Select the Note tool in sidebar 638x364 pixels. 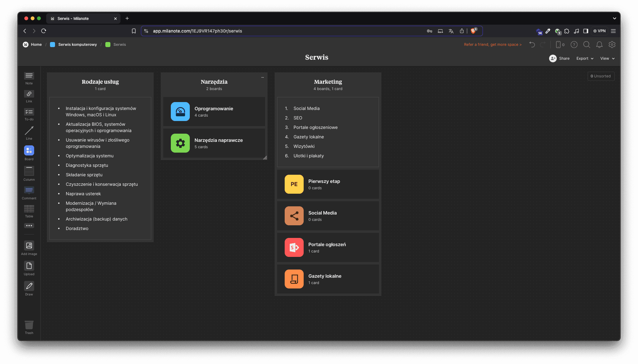[29, 76]
